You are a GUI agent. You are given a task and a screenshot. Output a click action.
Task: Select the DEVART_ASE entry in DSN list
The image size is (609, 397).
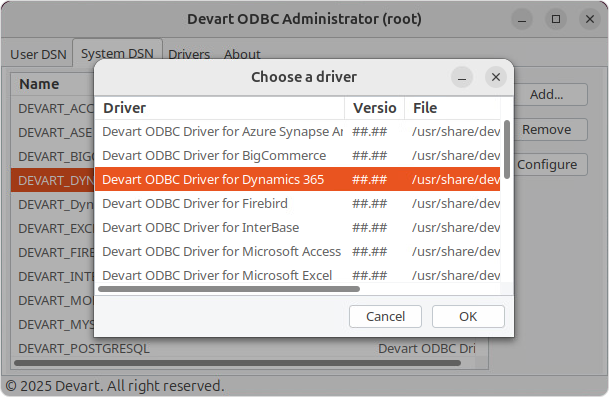pyautogui.click(x=53, y=132)
